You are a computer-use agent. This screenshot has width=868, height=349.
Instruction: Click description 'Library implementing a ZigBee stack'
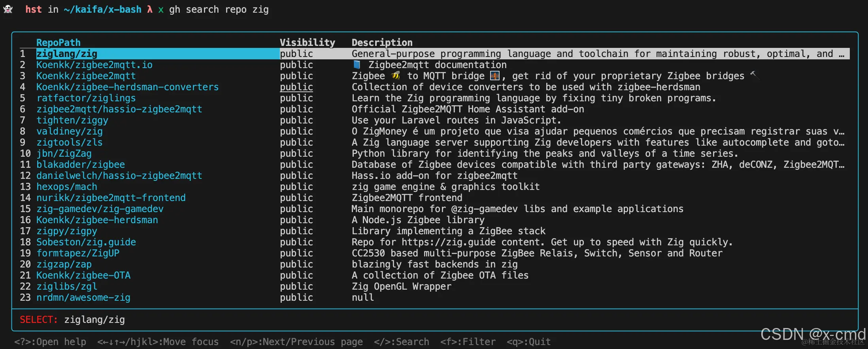tap(449, 231)
